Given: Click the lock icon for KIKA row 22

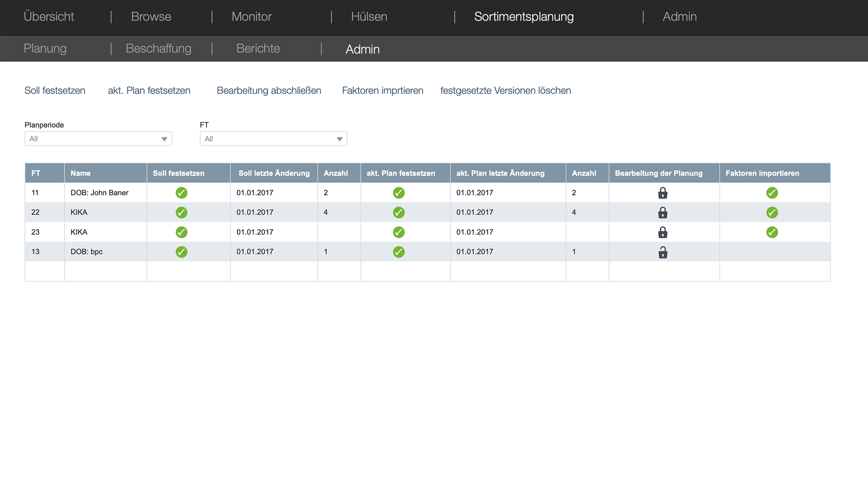Looking at the screenshot, I should pos(663,212).
